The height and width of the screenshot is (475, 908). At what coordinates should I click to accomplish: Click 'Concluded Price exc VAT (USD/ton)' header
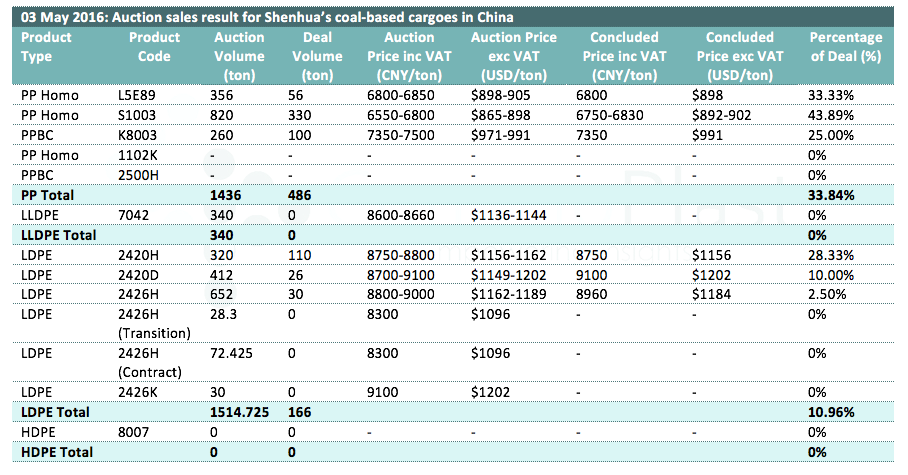[x=739, y=56]
